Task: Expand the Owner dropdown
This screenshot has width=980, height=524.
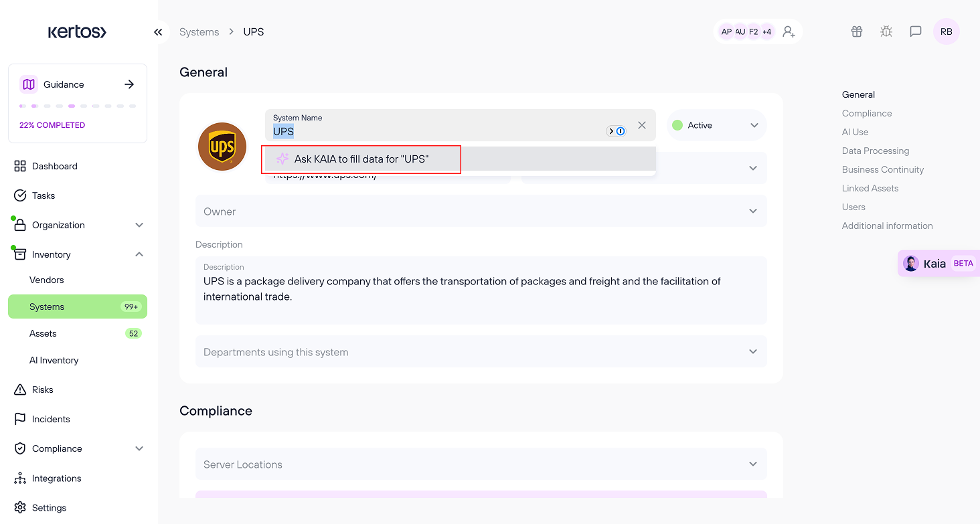Action: click(x=481, y=211)
